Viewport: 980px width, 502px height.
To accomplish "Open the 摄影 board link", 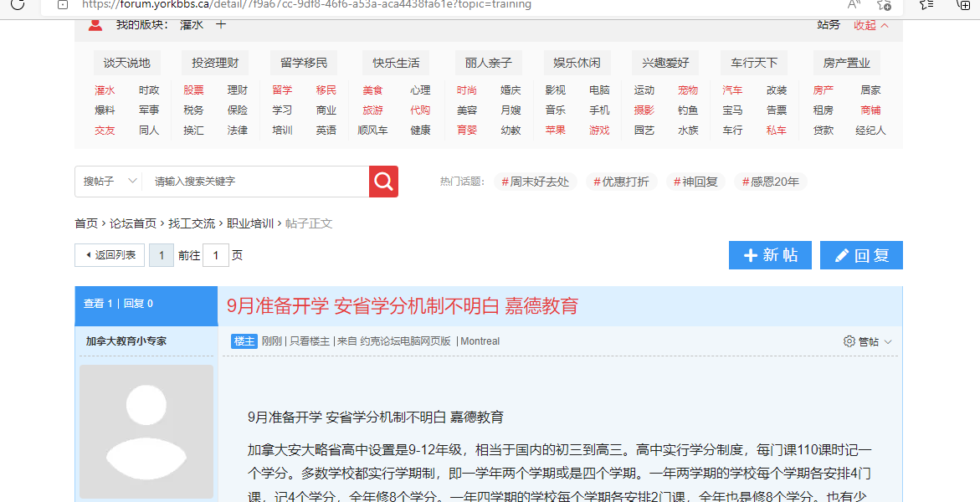I will [x=644, y=110].
